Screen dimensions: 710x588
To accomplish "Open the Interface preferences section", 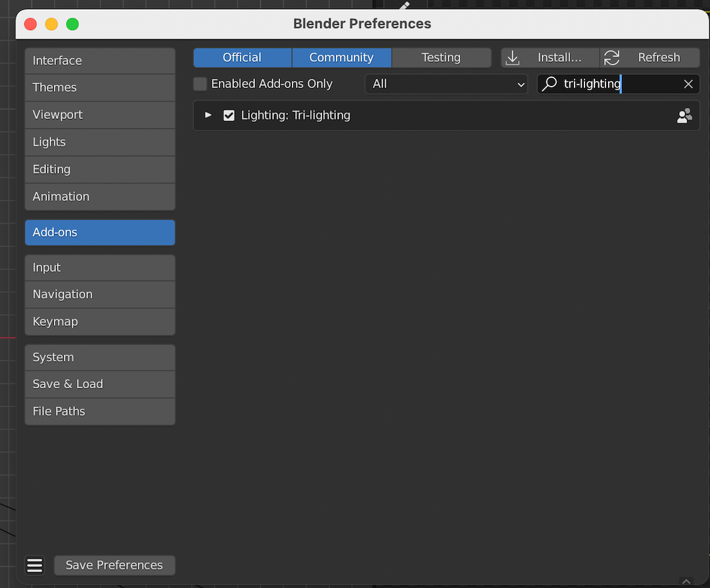I will point(100,60).
